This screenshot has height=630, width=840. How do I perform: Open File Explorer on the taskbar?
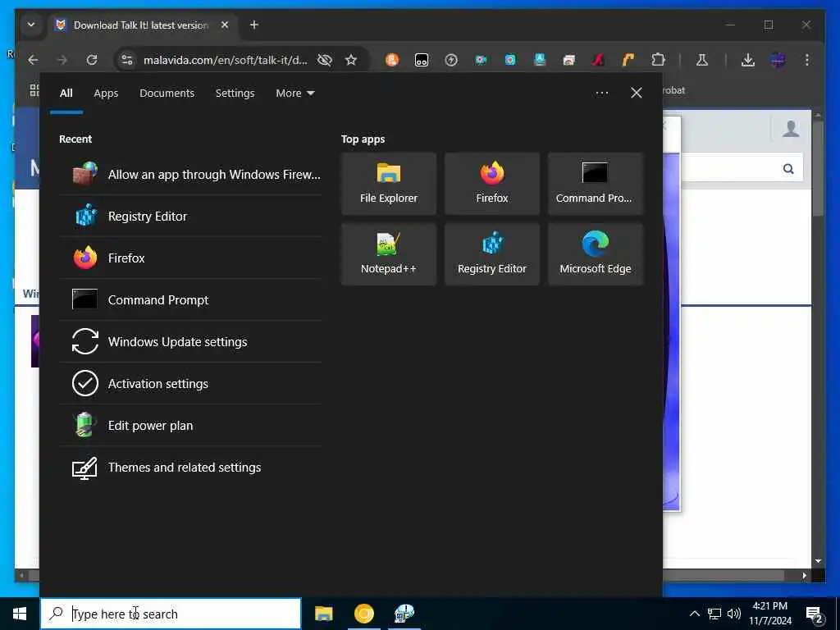click(x=323, y=614)
